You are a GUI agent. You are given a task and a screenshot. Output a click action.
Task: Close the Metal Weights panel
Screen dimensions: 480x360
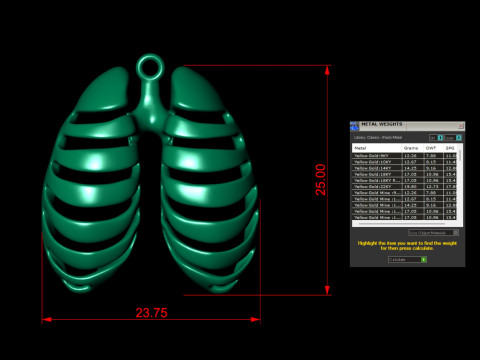461,126
